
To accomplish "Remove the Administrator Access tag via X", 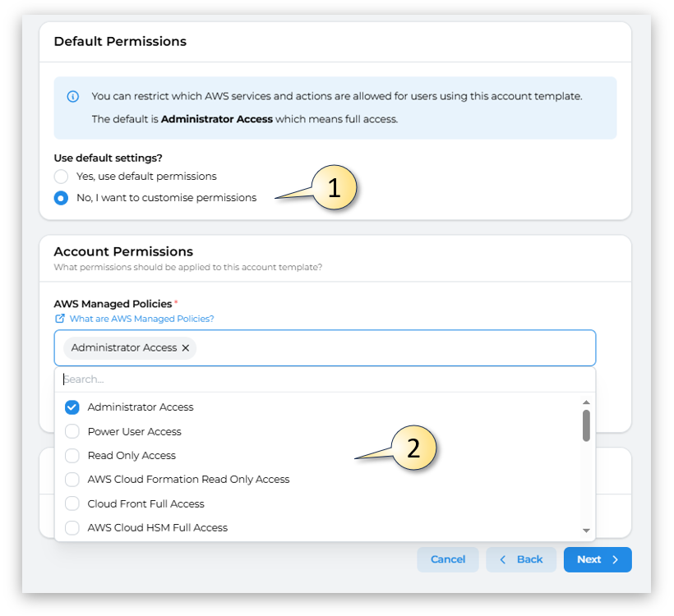I will coord(186,348).
